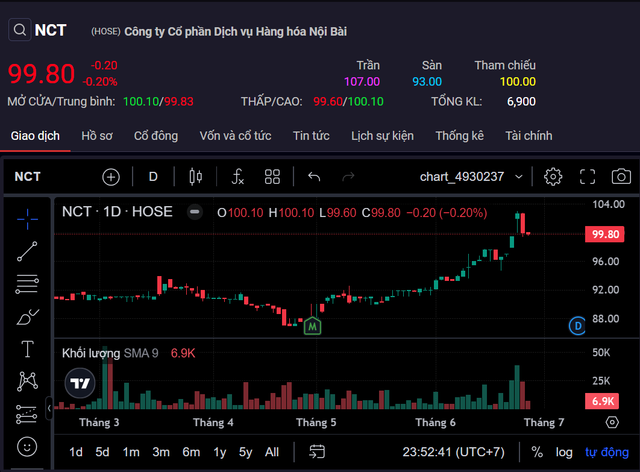Switch to the Hồ sơ tab

[x=97, y=136]
